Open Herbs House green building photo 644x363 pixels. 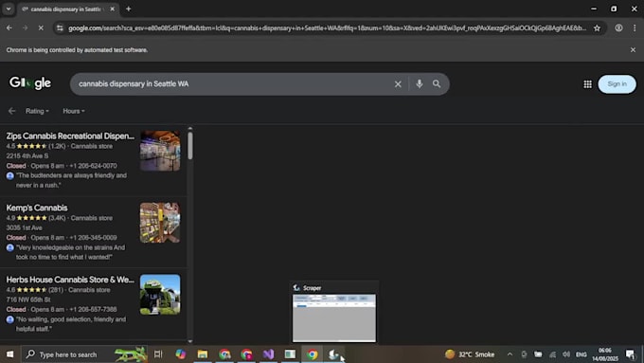(x=160, y=295)
